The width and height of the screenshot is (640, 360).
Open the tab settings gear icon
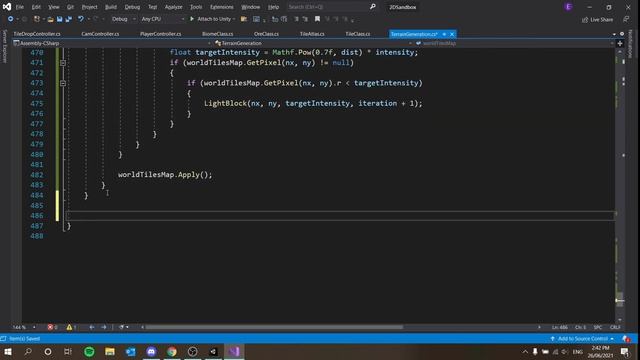coord(622,34)
